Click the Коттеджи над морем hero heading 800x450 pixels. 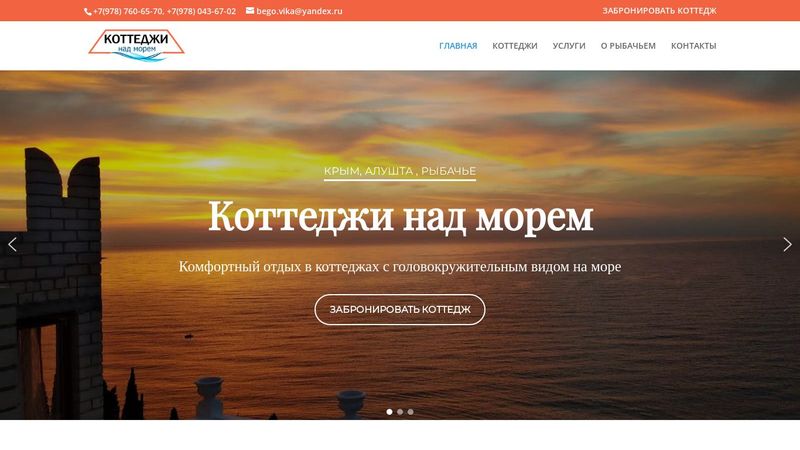[401, 217]
